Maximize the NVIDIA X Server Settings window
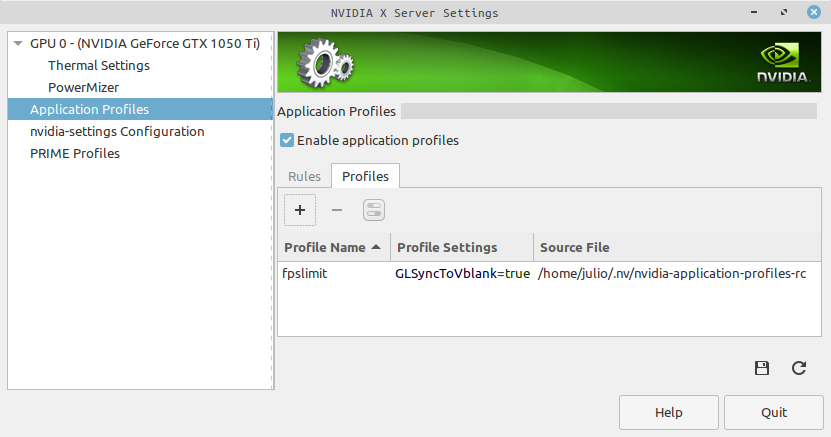The height and width of the screenshot is (437, 831). (x=784, y=12)
